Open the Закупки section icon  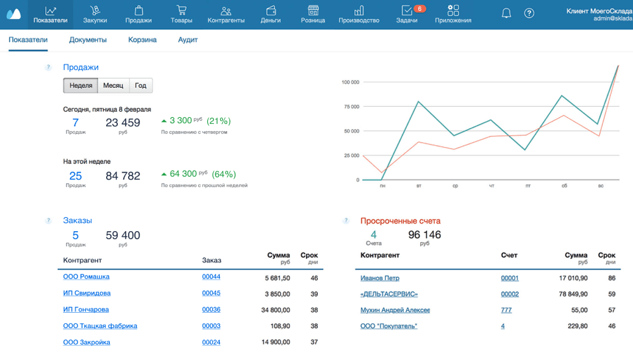(x=95, y=10)
